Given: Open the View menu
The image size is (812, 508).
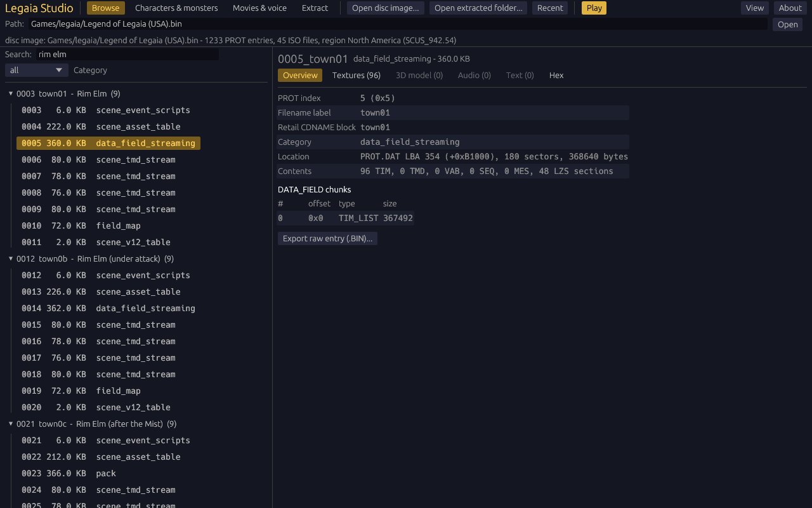Looking at the screenshot, I should pos(755,8).
